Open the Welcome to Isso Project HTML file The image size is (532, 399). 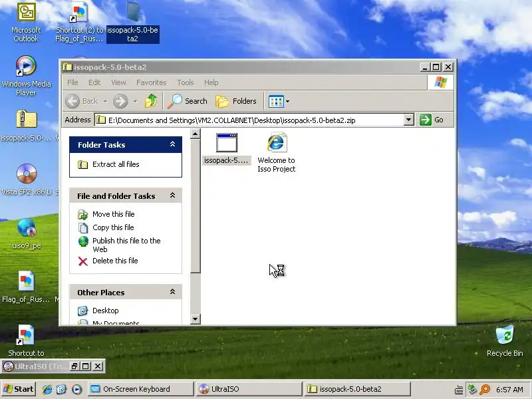pos(276,152)
